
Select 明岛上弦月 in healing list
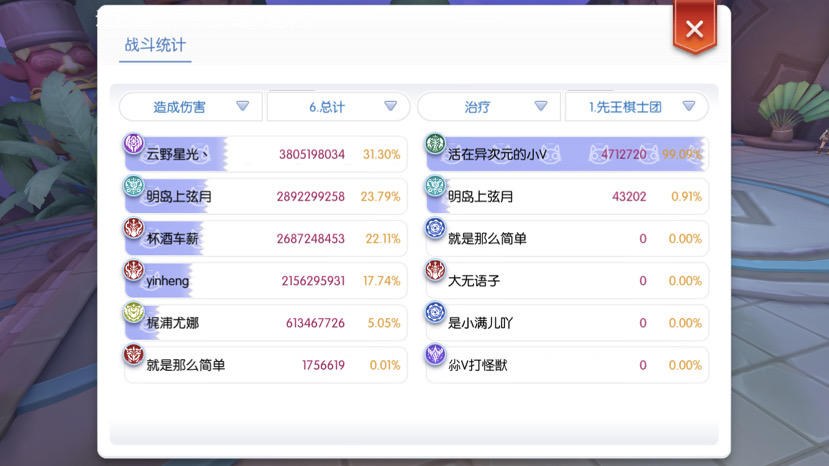tap(480, 197)
